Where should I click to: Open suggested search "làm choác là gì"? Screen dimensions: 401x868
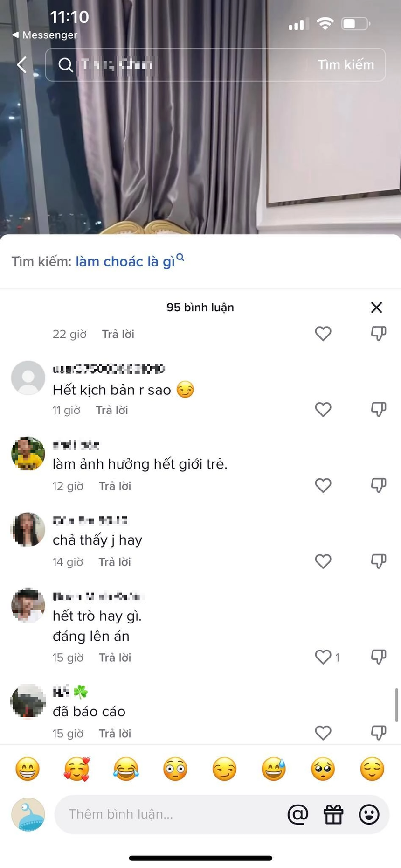[x=126, y=262]
